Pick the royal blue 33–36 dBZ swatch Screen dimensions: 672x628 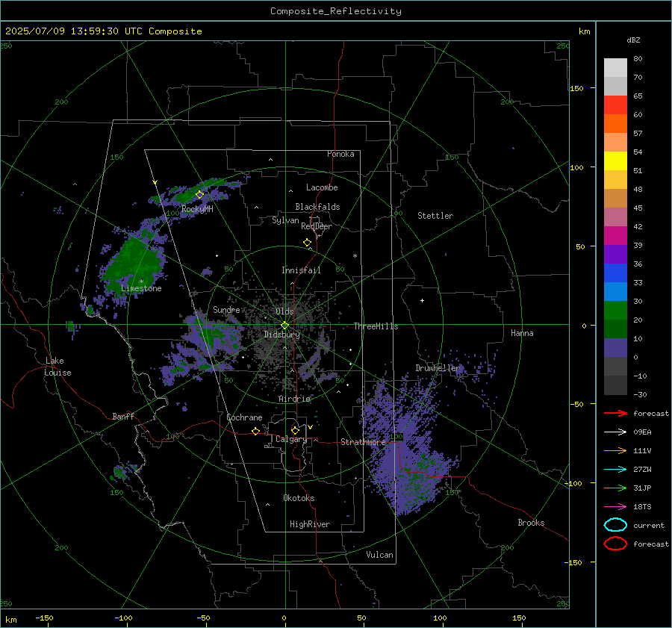(x=615, y=273)
